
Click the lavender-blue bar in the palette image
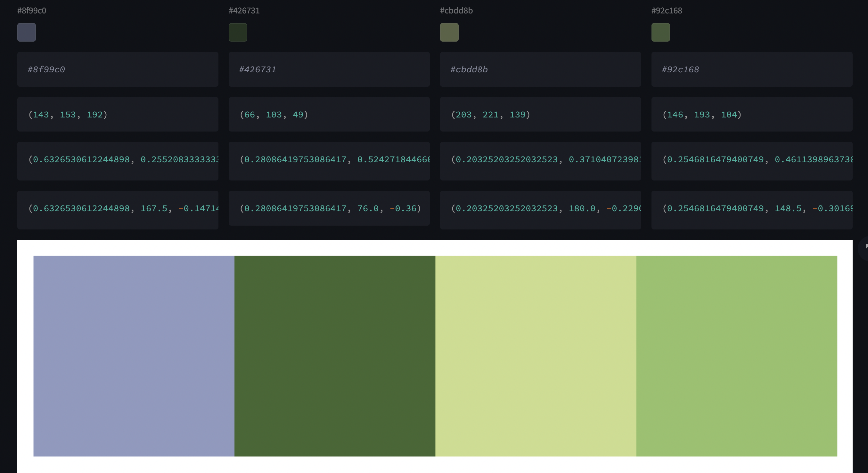134,356
